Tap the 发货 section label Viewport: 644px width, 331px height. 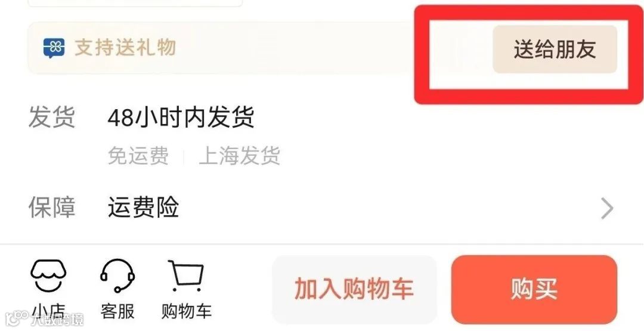click(x=52, y=117)
